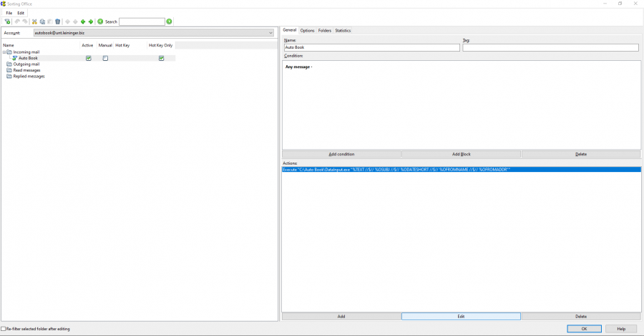
Task: Click the green left arrow icon
Action: [83, 21]
